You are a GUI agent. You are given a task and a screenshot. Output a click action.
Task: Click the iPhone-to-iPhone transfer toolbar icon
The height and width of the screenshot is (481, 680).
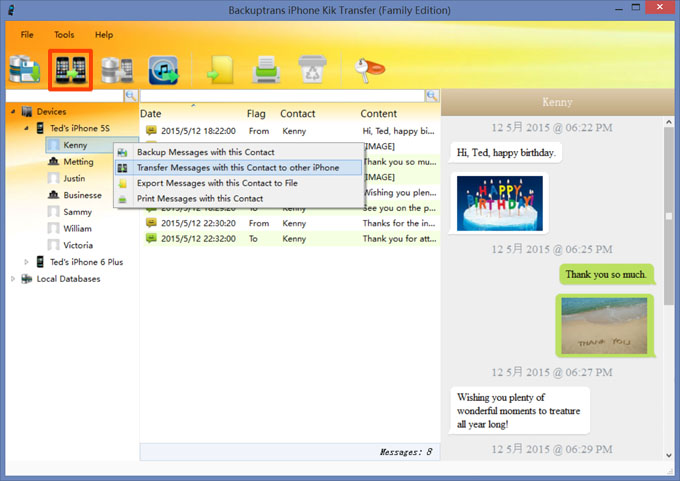coord(70,70)
